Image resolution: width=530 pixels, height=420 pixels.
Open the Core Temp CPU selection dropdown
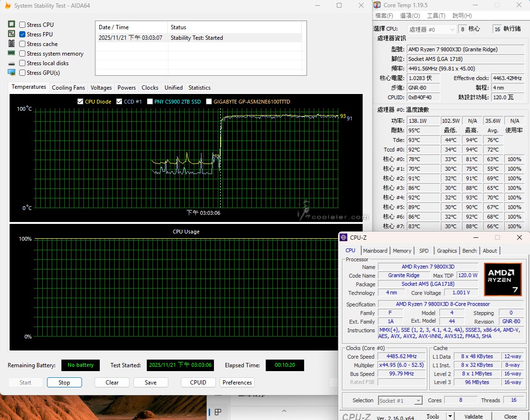(431, 29)
